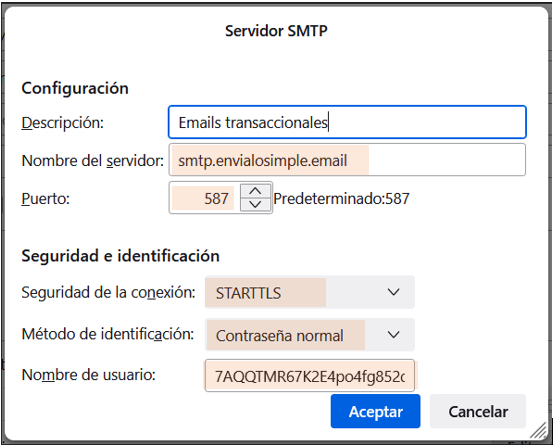Click the Aceptar button
The height and width of the screenshot is (446, 553).
[x=375, y=411]
